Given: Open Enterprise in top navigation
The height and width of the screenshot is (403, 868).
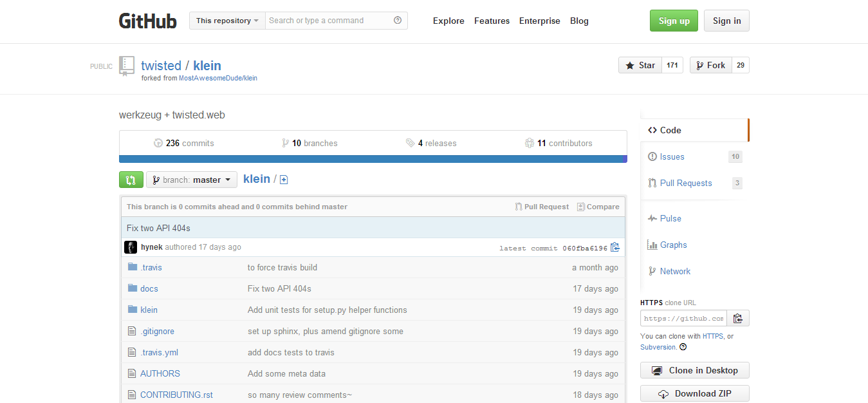Looking at the screenshot, I should pyautogui.click(x=540, y=21).
